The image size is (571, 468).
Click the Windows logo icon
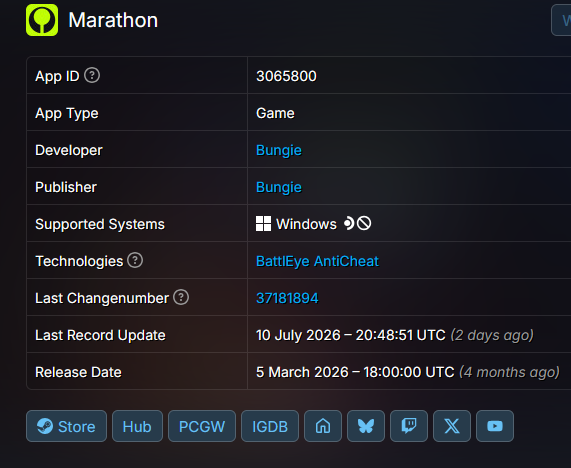pos(263,224)
